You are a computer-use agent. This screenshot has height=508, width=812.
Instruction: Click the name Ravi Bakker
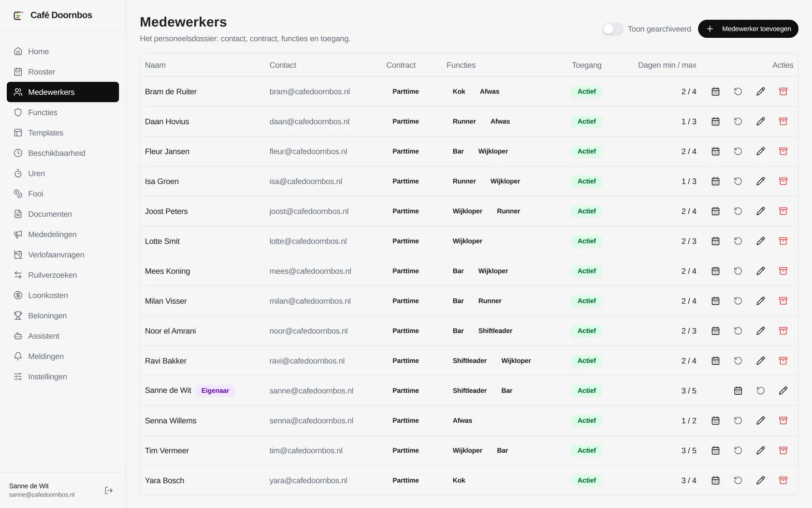[x=166, y=361]
